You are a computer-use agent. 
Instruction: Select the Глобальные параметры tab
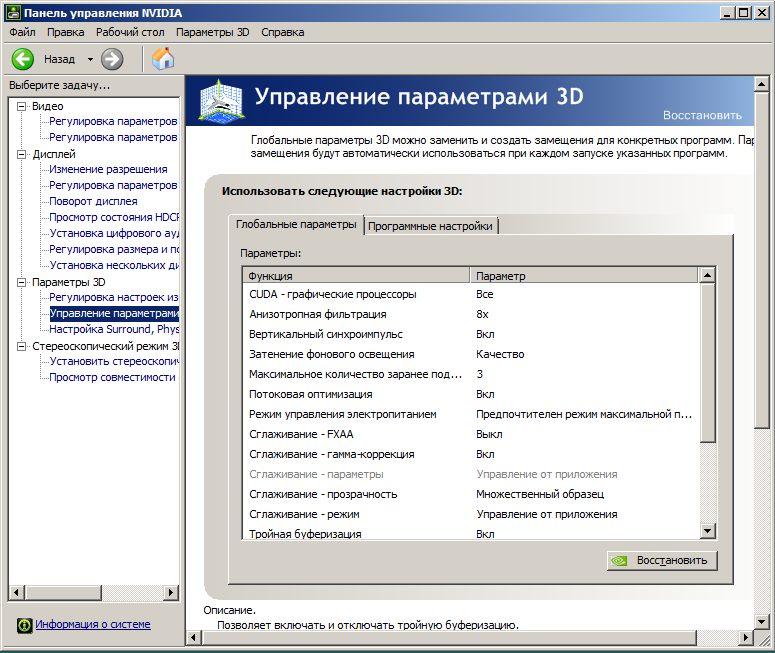click(296, 224)
